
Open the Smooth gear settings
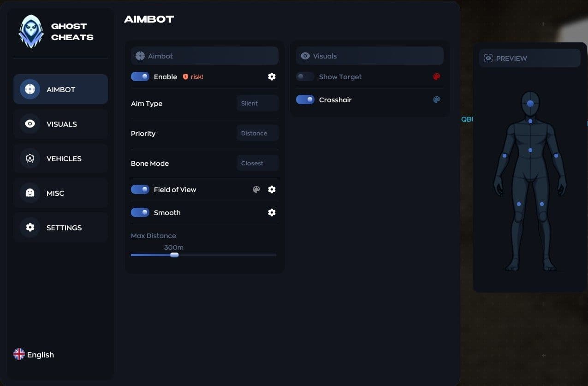coord(272,212)
